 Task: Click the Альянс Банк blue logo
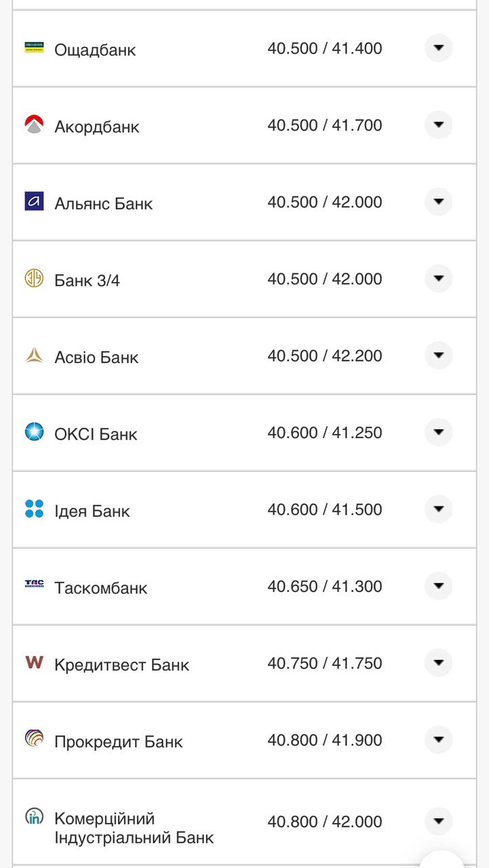tap(34, 201)
